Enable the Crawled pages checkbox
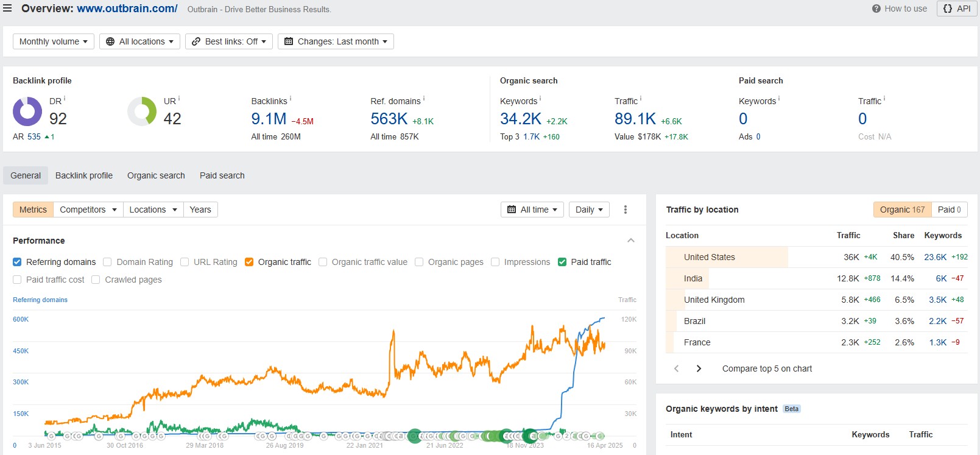This screenshot has width=980, height=455. coord(96,280)
